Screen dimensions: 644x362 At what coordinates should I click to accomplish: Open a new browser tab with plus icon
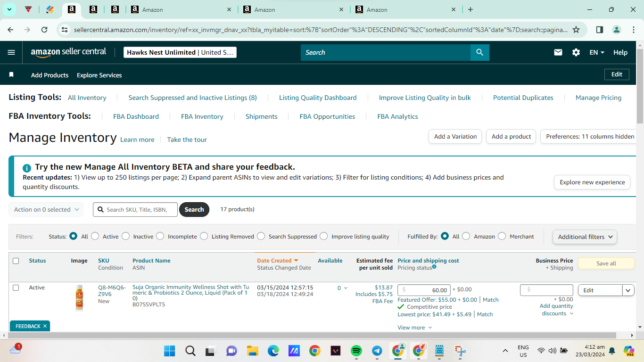coord(471,9)
